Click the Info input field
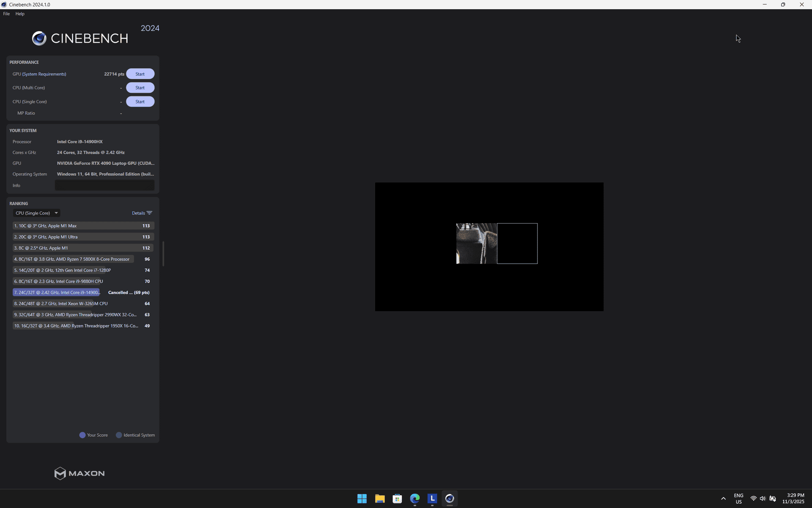The image size is (812, 508). point(104,185)
